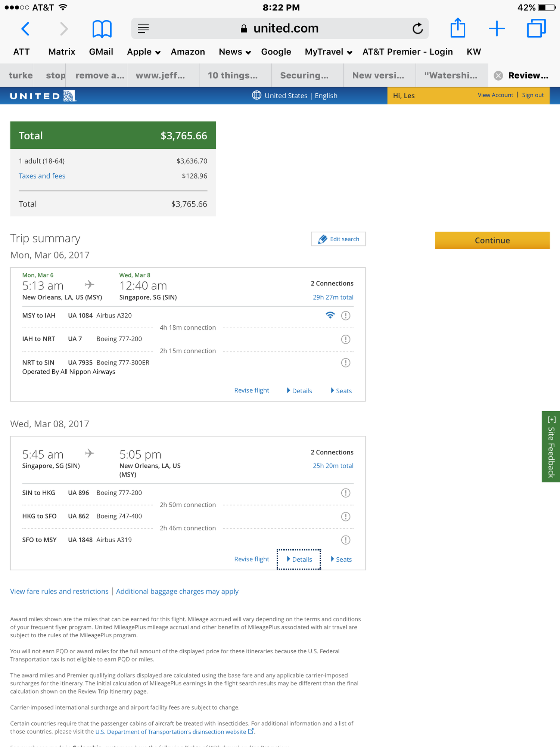Open View fare rules and restrictions
560x747 pixels.
[x=59, y=591]
